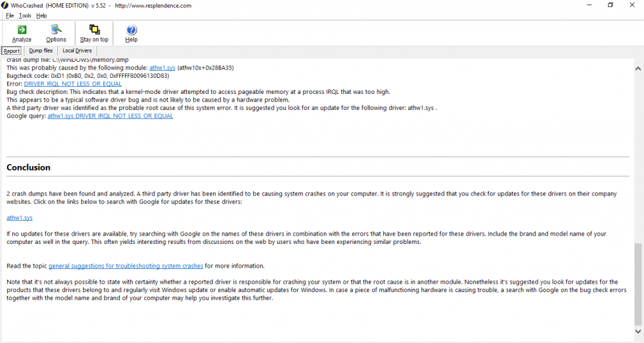Open the athw1.sys module link in crash details
Viewport: 644px width, 343px height.
162,68
